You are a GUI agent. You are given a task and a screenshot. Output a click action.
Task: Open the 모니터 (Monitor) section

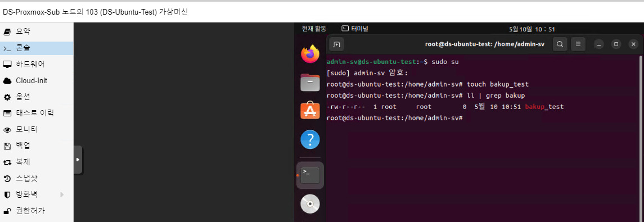coord(37,130)
